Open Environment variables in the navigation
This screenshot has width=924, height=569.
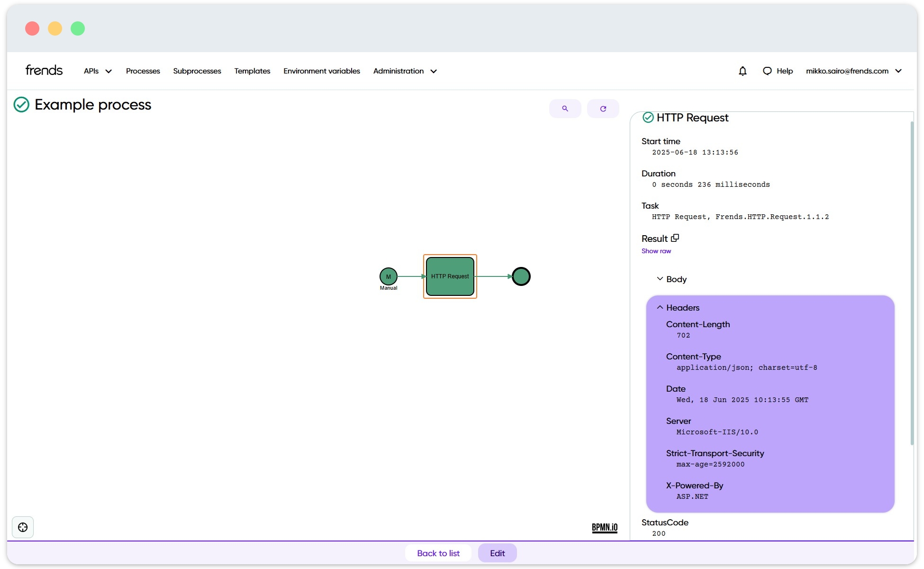(321, 71)
